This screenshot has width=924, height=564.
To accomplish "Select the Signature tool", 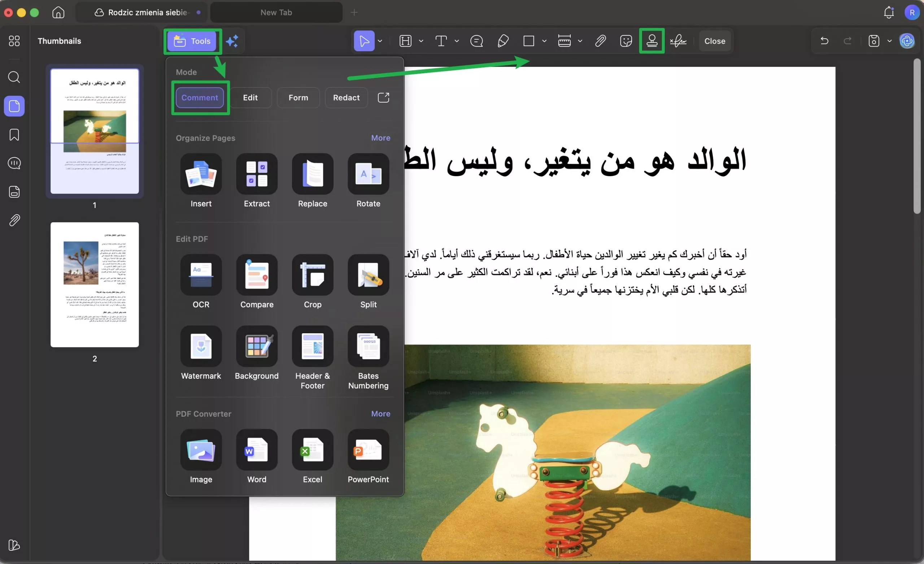I will pos(678,41).
